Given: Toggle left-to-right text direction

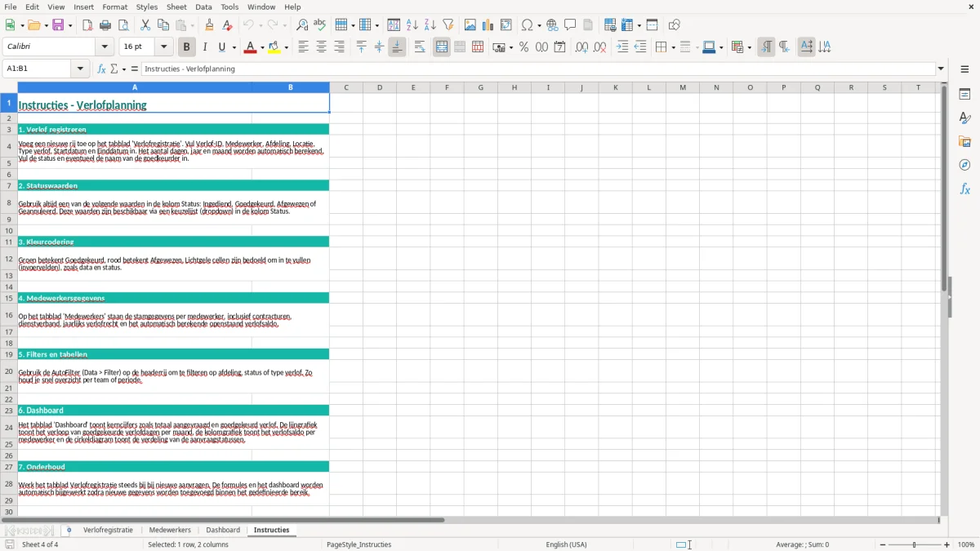Looking at the screenshot, I should (766, 47).
